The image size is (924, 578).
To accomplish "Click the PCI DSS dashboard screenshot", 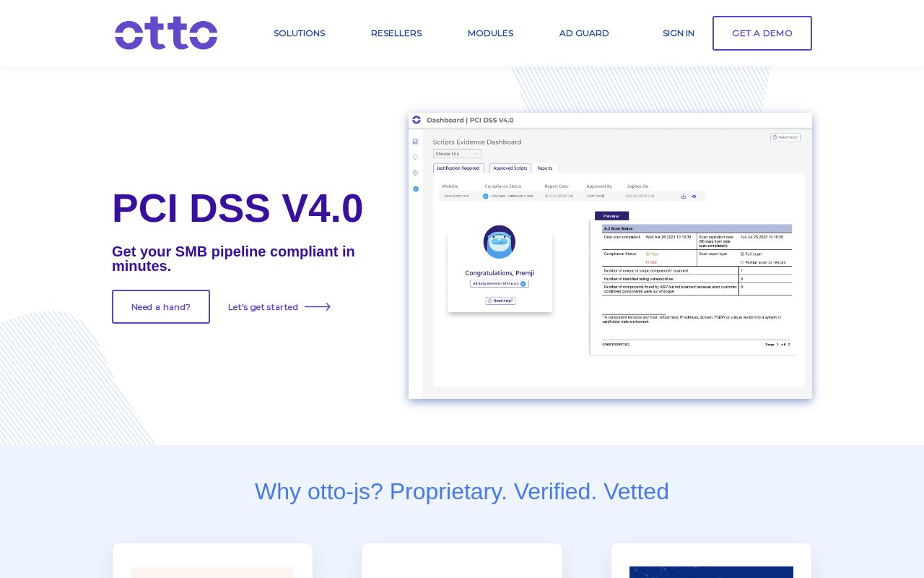I will coord(610,256).
